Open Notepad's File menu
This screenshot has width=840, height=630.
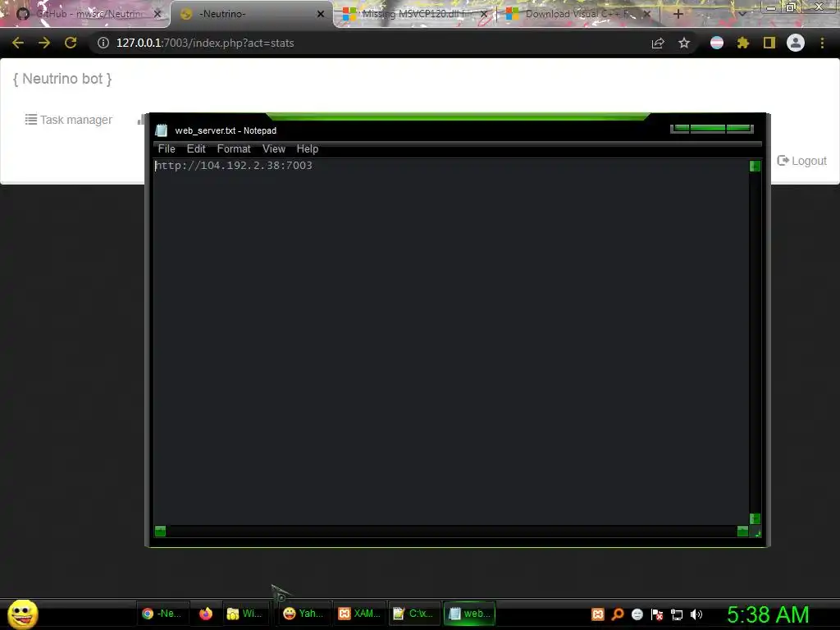click(167, 149)
